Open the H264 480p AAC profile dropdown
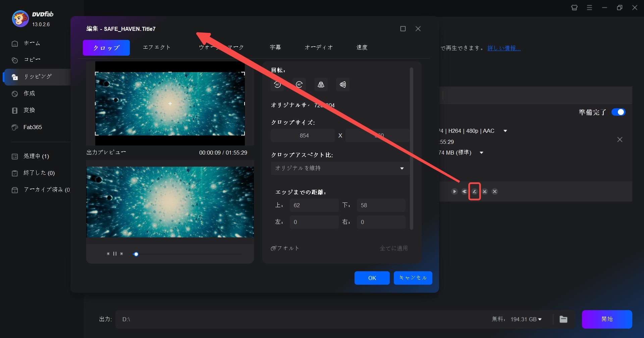This screenshot has height=338, width=644. coord(505,131)
